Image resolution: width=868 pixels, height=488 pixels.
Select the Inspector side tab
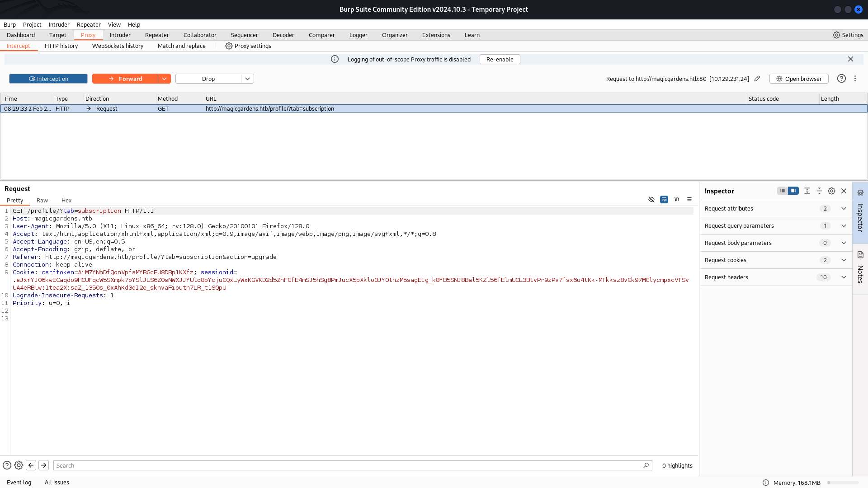coord(860,213)
